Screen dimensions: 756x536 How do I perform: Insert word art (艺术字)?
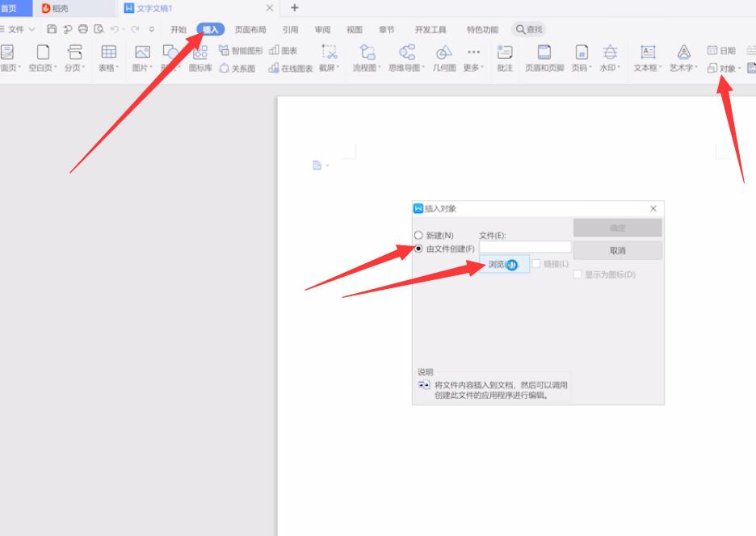pos(683,58)
